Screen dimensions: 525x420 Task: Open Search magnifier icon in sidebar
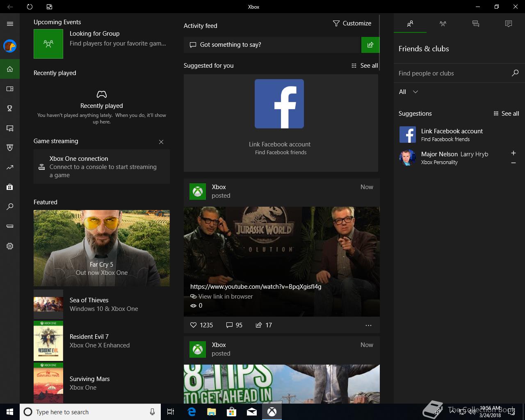[x=10, y=207]
